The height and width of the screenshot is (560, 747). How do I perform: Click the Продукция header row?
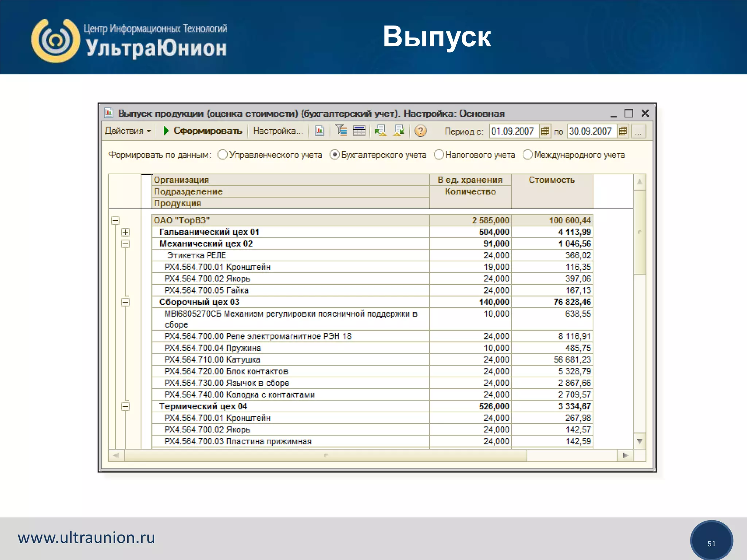(x=290, y=203)
